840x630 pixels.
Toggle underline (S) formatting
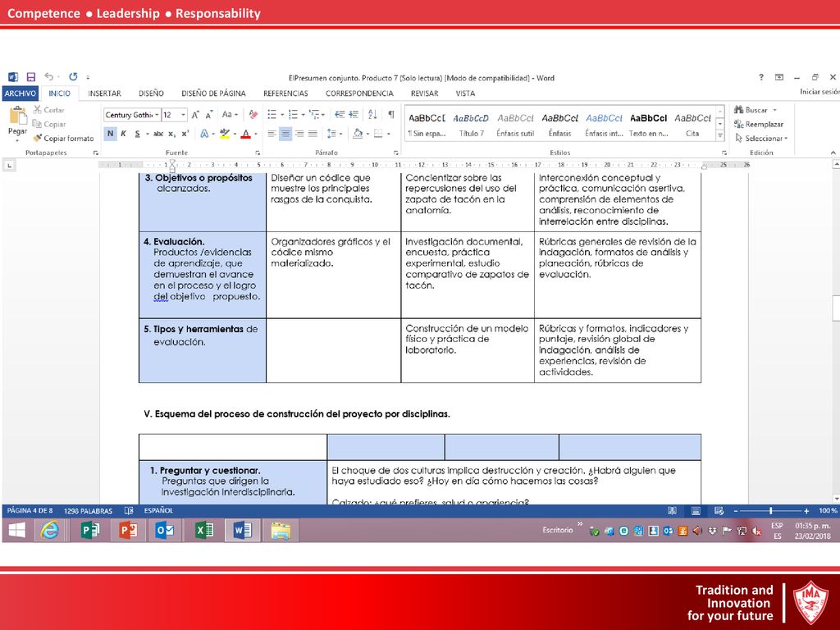(x=138, y=134)
